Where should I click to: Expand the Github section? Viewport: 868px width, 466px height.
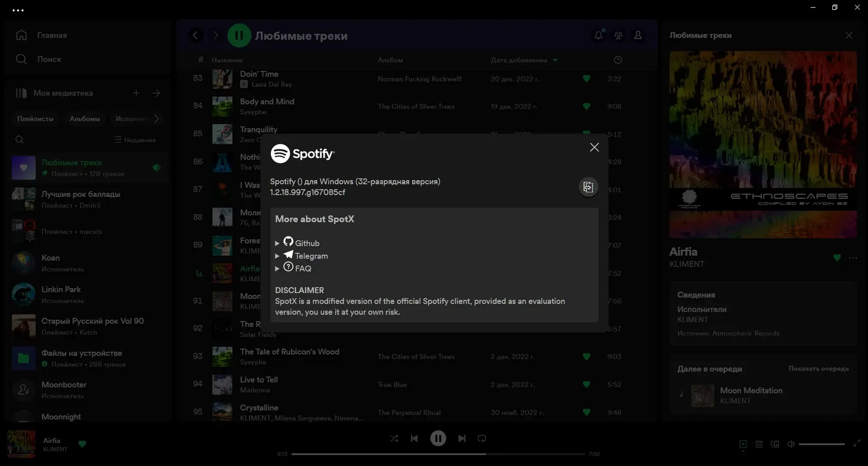(297, 243)
